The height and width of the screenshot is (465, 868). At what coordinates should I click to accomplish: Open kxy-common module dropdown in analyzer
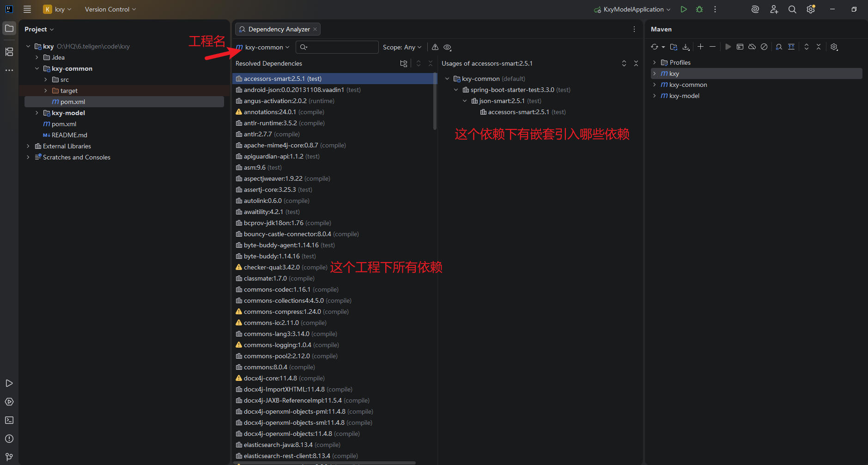click(262, 47)
